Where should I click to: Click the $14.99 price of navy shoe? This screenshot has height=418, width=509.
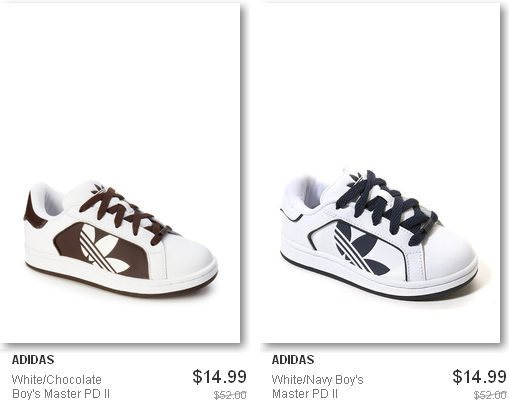[x=479, y=377]
